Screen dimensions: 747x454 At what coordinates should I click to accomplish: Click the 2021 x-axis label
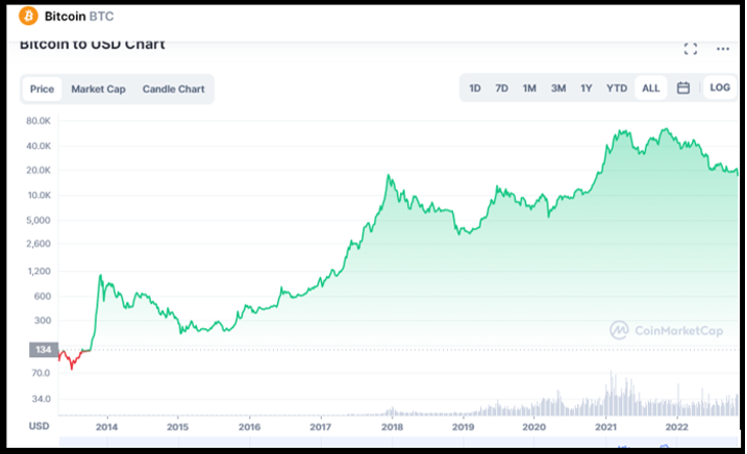click(x=606, y=427)
